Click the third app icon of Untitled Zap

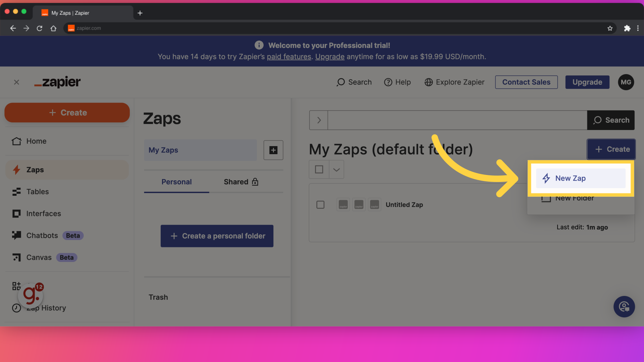coord(374,204)
